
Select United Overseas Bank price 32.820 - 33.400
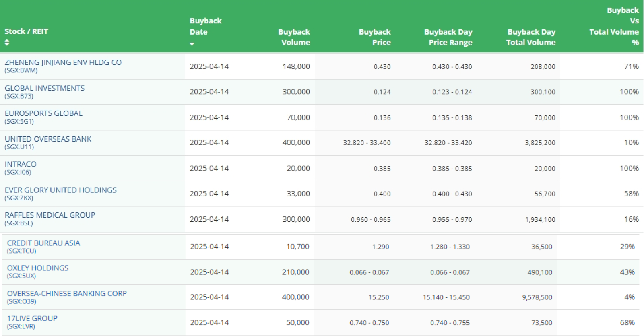click(x=367, y=143)
